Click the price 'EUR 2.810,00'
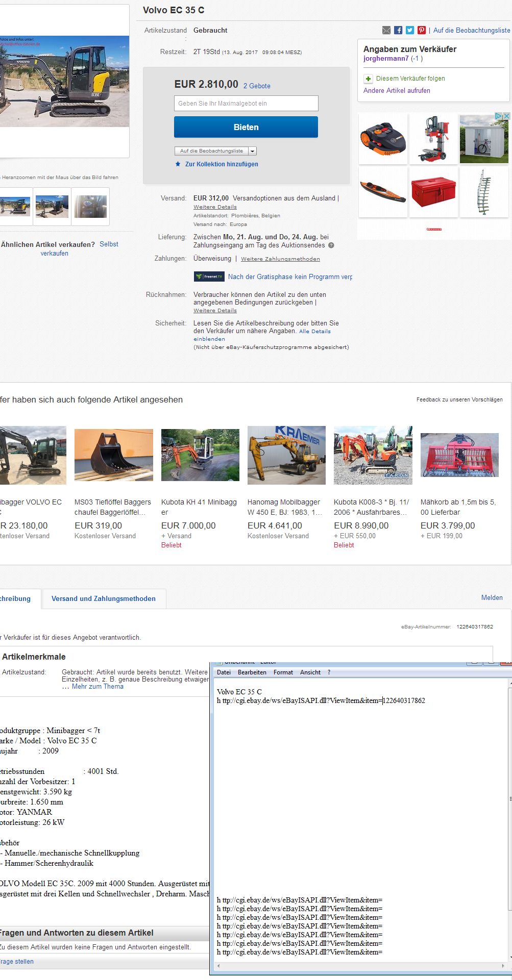Image resolution: width=512 pixels, height=980 pixels. coord(206,84)
